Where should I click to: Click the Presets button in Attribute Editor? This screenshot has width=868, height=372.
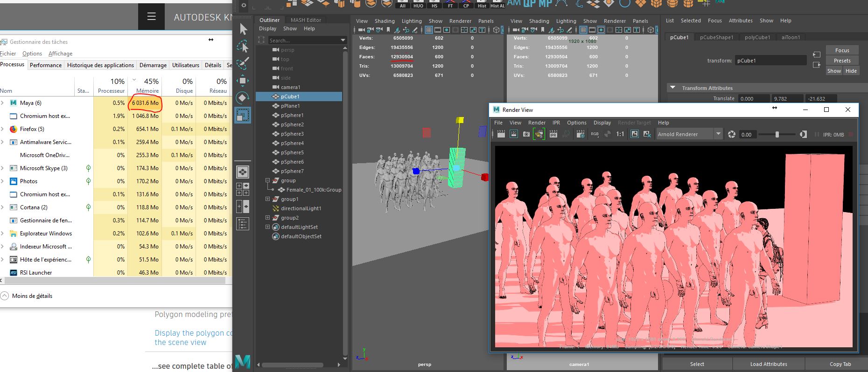(x=842, y=61)
